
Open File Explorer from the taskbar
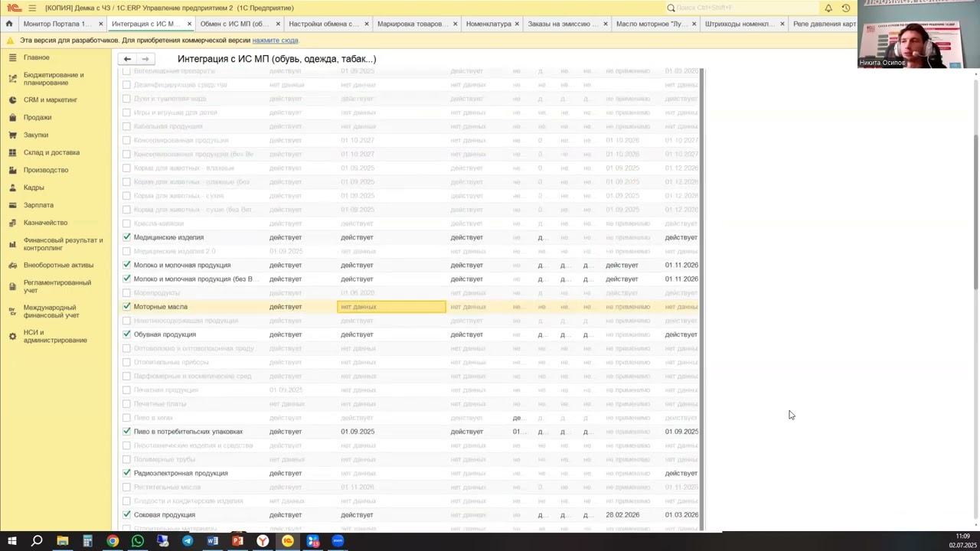(63, 541)
